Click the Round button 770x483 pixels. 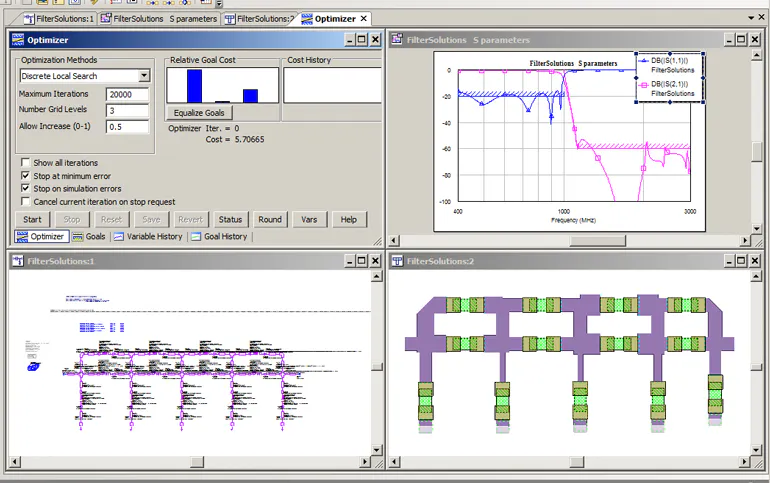270,219
